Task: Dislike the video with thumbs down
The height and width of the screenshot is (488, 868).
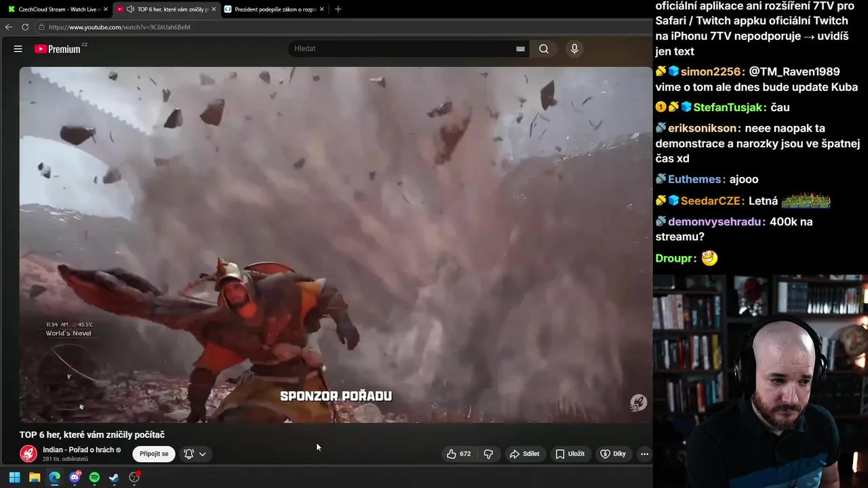Action: tap(488, 454)
